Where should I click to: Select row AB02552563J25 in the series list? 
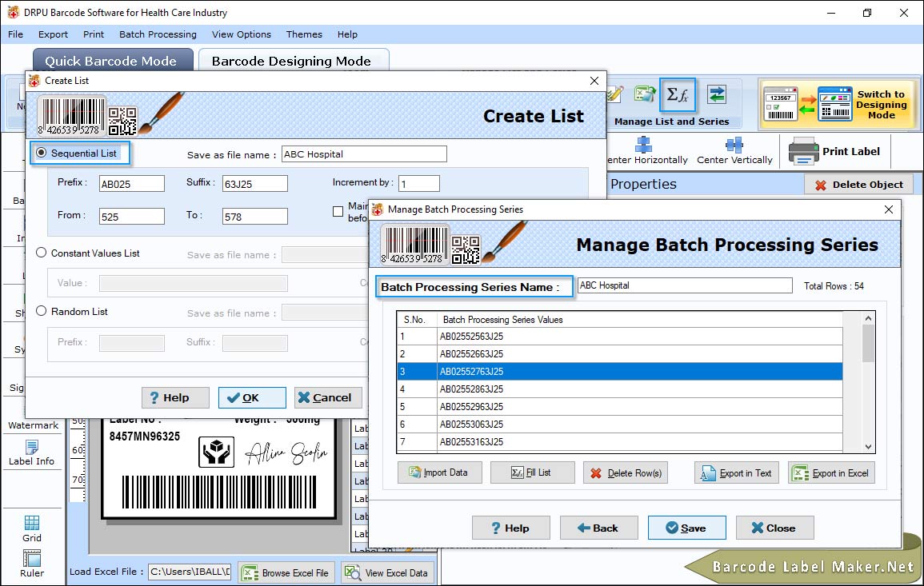(x=619, y=337)
